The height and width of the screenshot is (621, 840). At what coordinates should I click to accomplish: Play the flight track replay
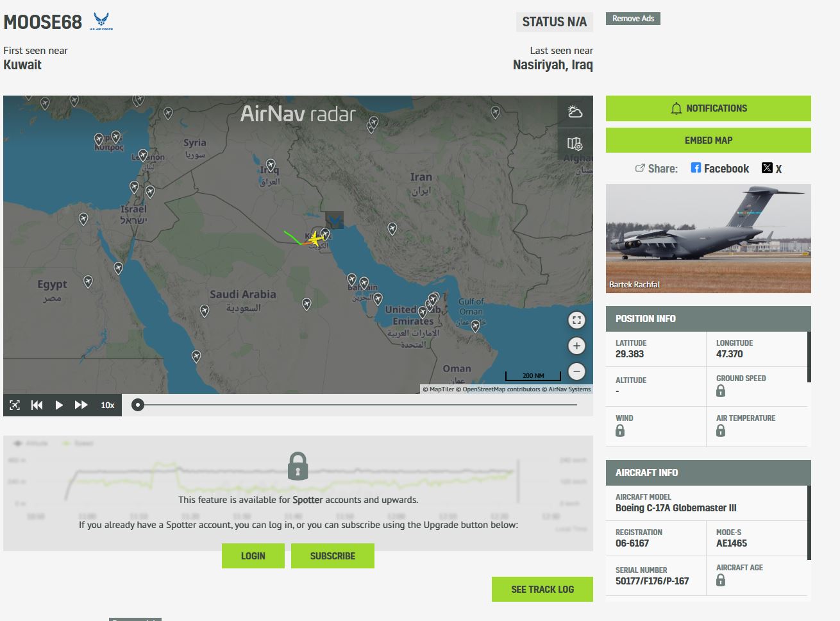59,405
